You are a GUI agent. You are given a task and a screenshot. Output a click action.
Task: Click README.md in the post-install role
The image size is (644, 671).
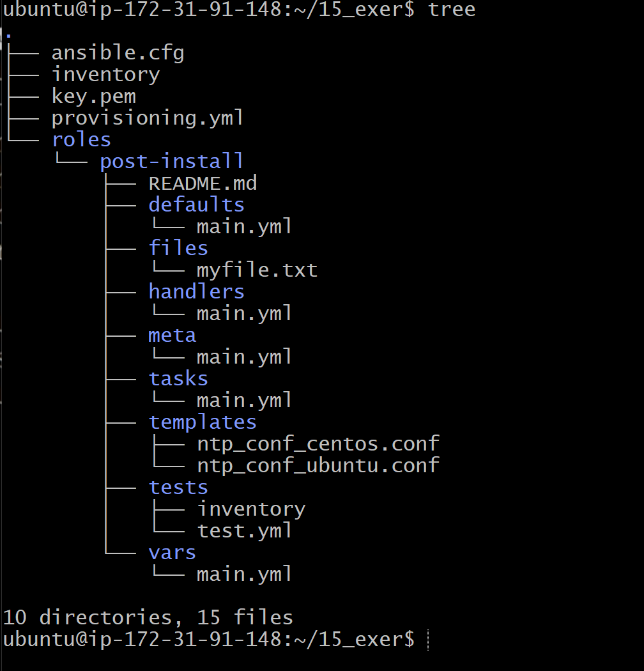click(x=203, y=183)
